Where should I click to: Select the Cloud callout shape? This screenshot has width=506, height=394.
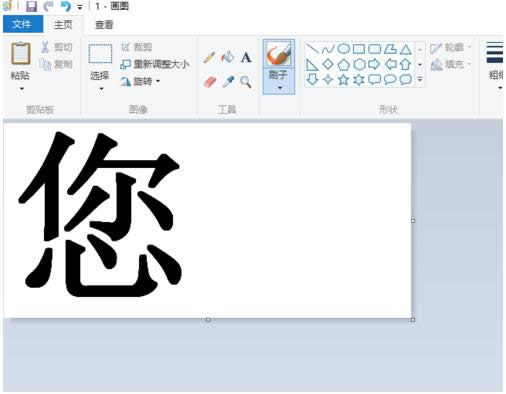[x=406, y=80]
